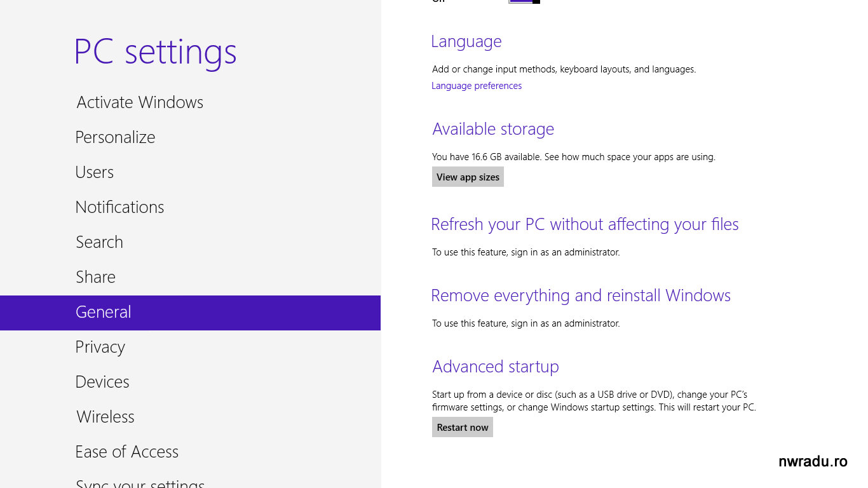
Task: Open the Notifications settings category
Action: point(119,207)
